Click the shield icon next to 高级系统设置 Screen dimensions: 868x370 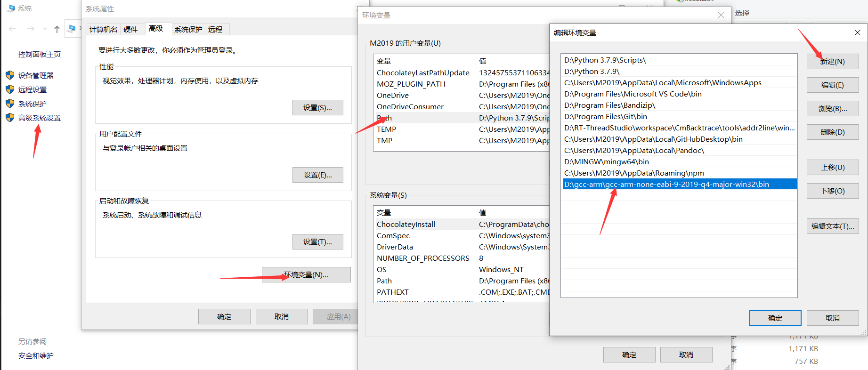10,118
